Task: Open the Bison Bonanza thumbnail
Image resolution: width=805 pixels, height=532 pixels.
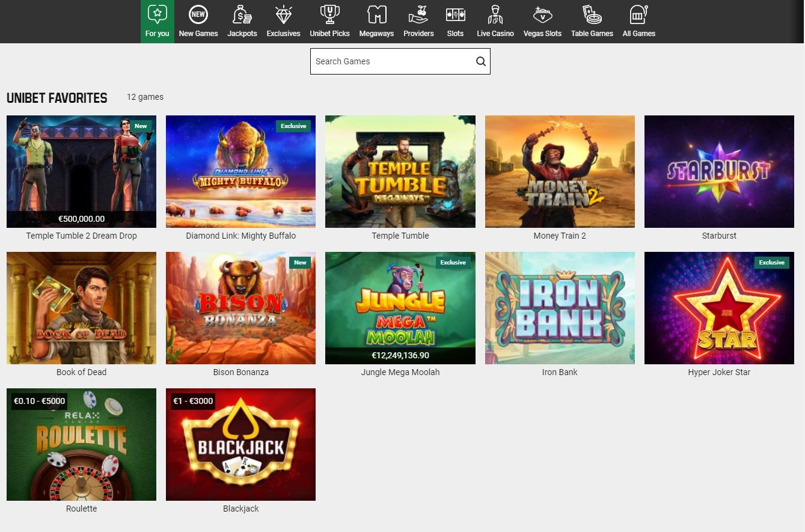Action: coord(240,308)
